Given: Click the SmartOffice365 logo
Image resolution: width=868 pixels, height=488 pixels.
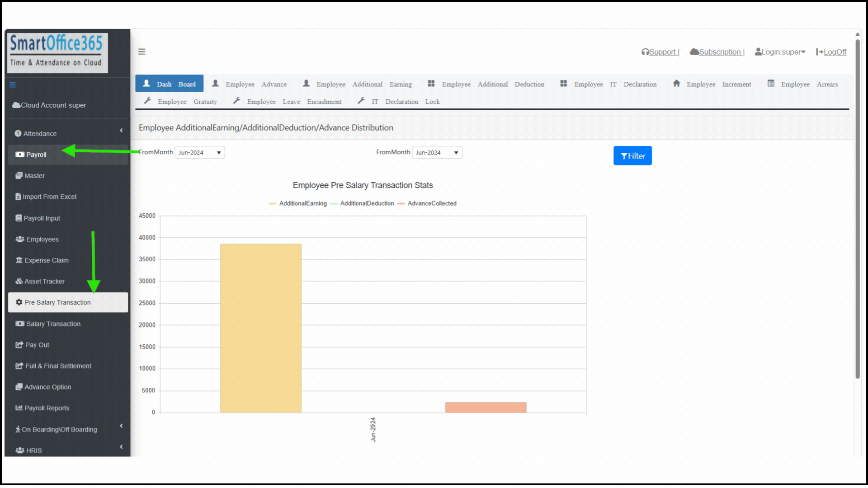Looking at the screenshot, I should pos(57,53).
